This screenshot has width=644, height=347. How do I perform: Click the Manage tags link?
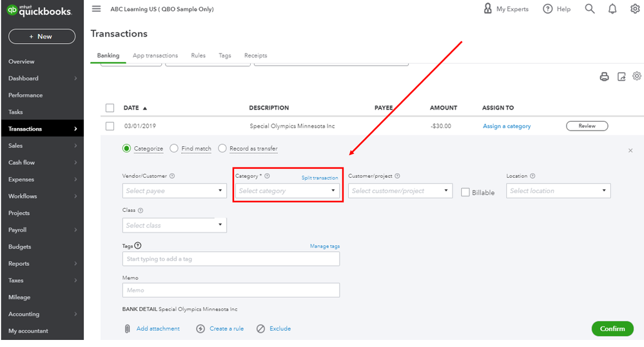pyautogui.click(x=324, y=246)
